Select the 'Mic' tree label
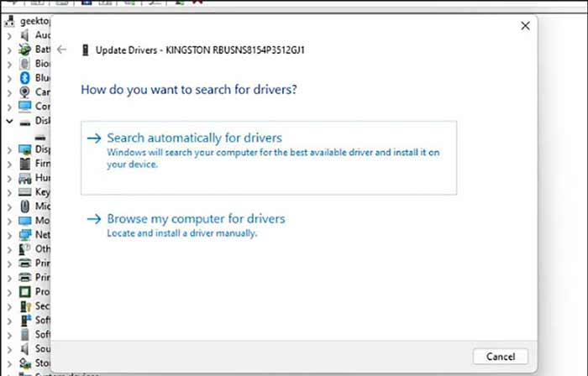Image resolution: width=588 pixels, height=376 pixels. [x=42, y=206]
